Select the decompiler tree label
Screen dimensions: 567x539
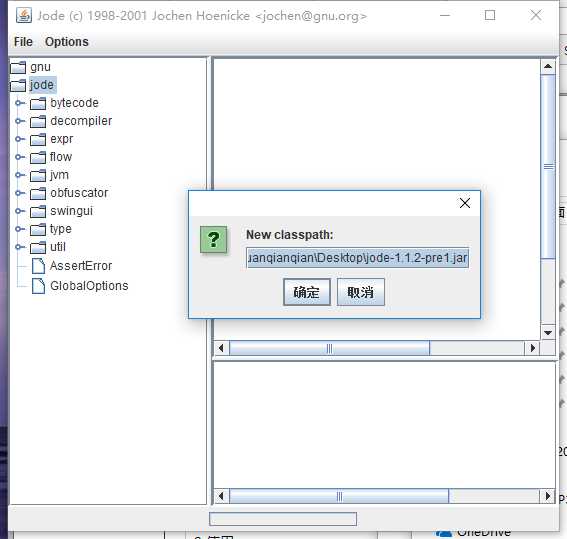81,121
